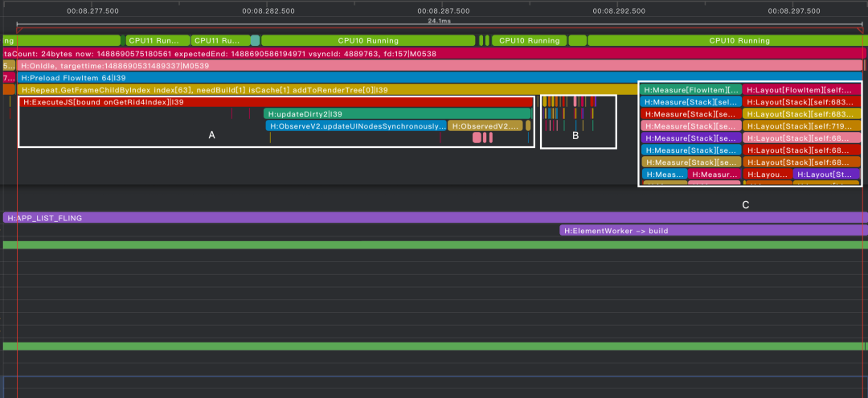Click the 00:08.287.500 time ruler label
This screenshot has height=398, width=868.
click(444, 10)
